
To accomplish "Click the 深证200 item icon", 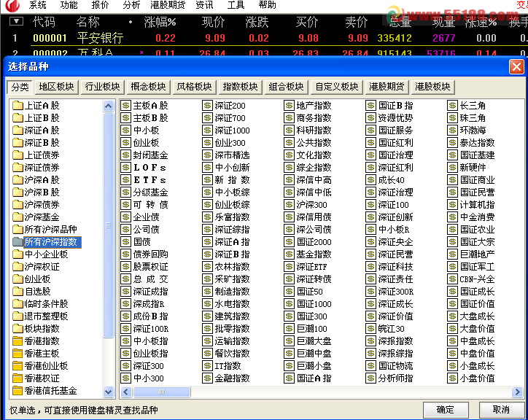I will click(x=207, y=106).
